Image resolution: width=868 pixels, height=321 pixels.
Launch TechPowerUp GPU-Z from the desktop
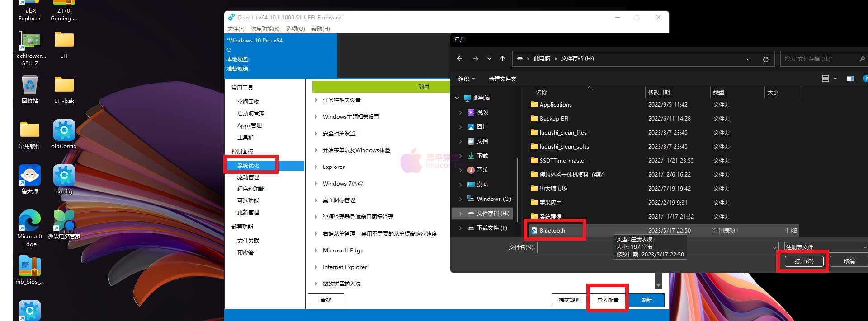coord(29,49)
